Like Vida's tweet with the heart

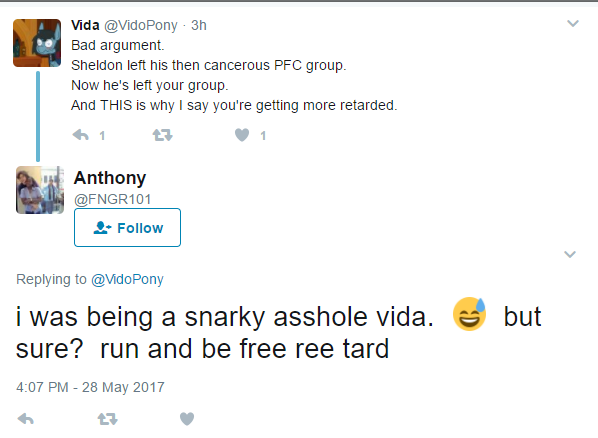click(242, 135)
